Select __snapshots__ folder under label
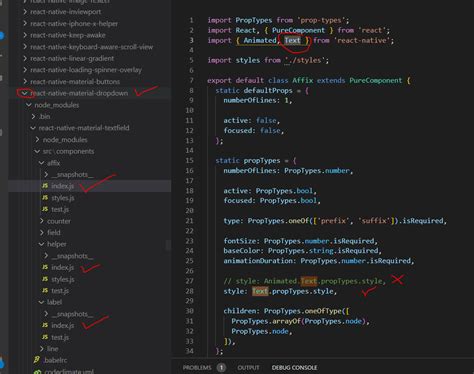The width and height of the screenshot is (474, 374). (x=72, y=314)
